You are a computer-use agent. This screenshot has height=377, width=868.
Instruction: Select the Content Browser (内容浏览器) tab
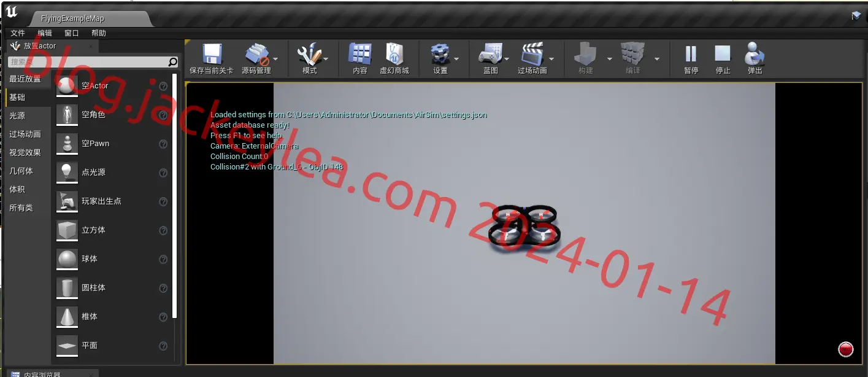click(52, 374)
